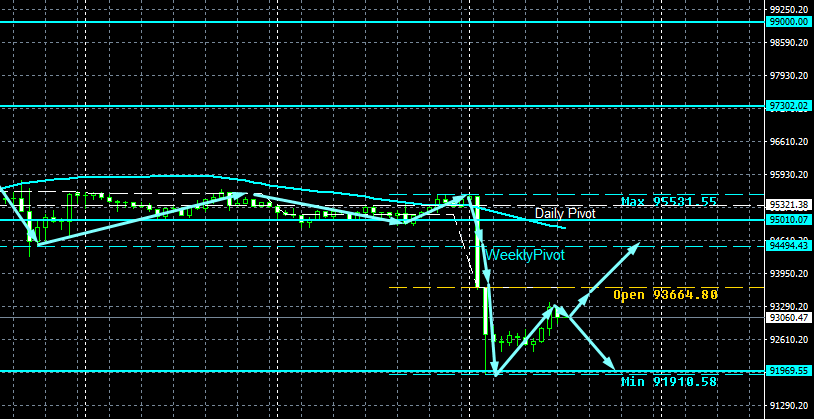Click the 95321.38 price tag on axis

point(788,204)
